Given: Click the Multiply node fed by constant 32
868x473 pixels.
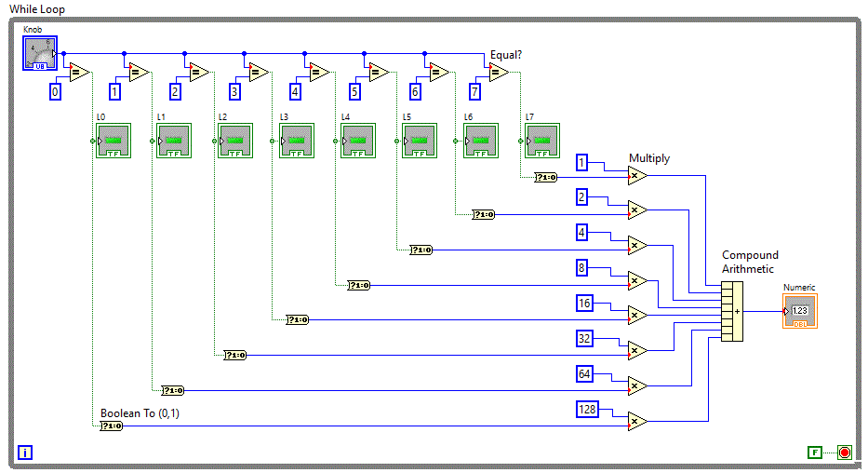Looking at the screenshot, I should [636, 350].
